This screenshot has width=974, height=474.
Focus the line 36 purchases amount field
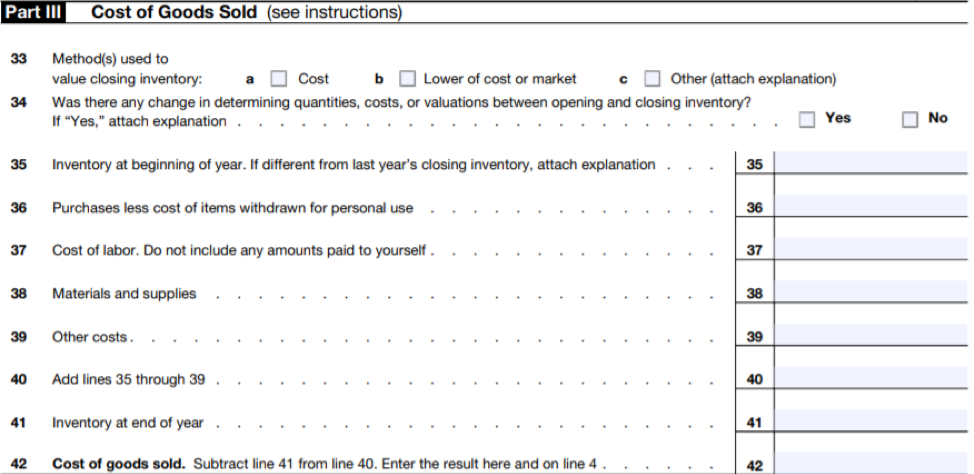(x=870, y=208)
